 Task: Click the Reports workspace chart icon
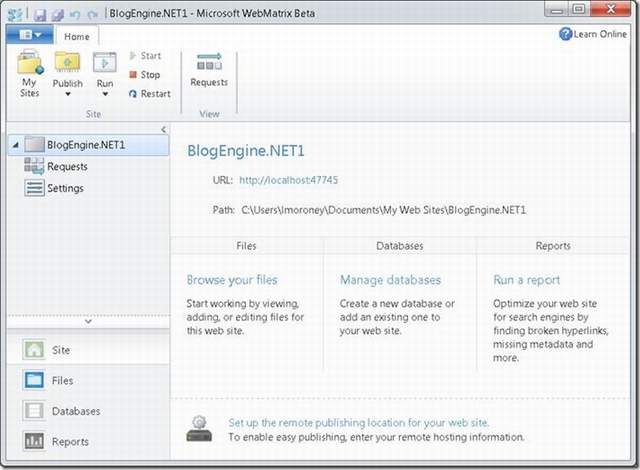[x=34, y=441]
